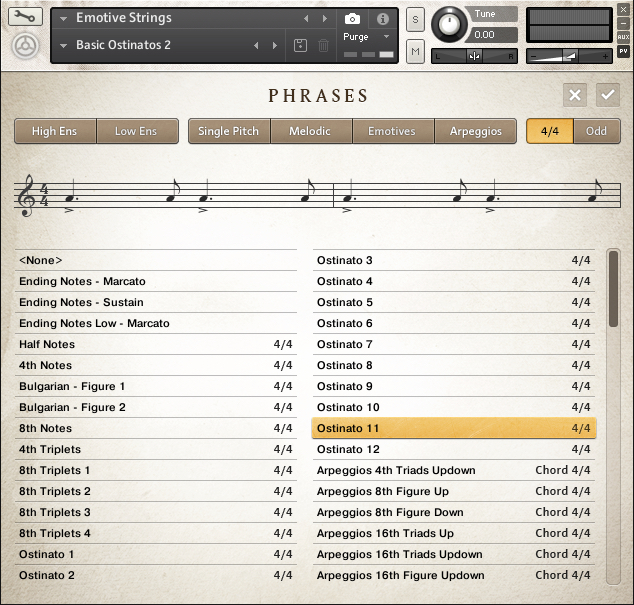Click the volume slider

[569, 56]
